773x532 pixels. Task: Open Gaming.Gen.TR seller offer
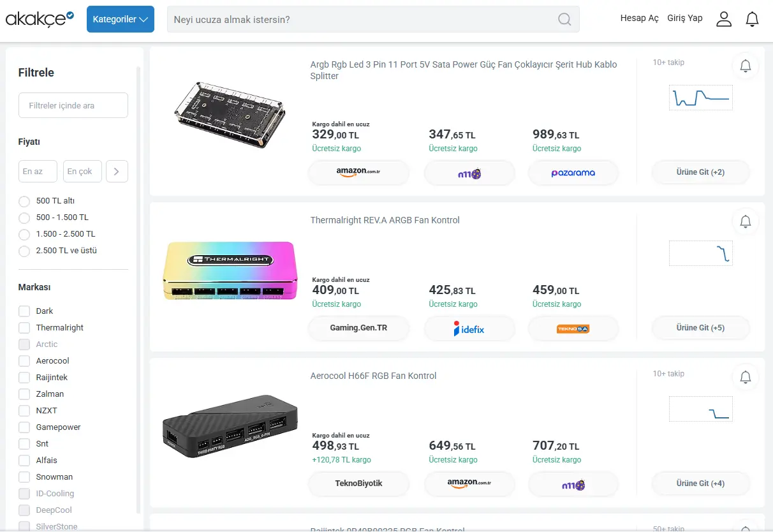pyautogui.click(x=358, y=328)
